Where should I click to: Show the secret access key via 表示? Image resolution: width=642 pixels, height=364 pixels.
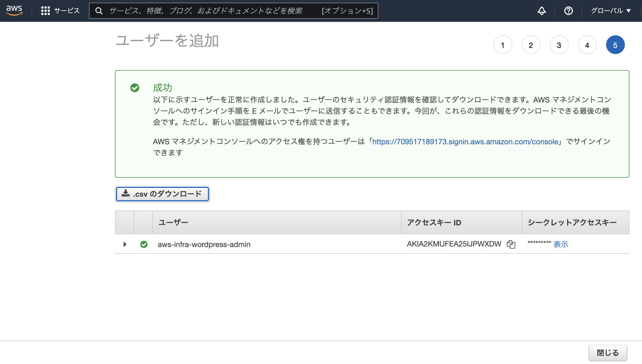click(561, 244)
